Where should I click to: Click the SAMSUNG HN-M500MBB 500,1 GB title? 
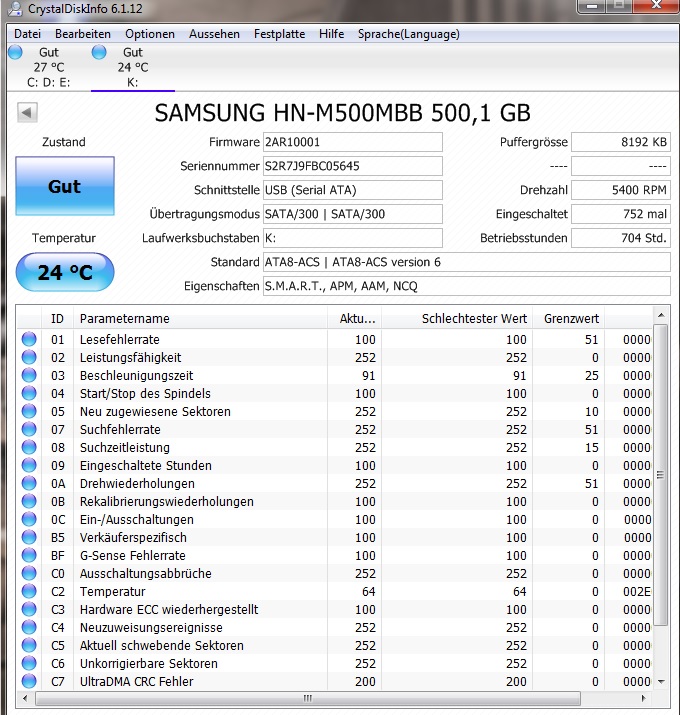[x=343, y=113]
